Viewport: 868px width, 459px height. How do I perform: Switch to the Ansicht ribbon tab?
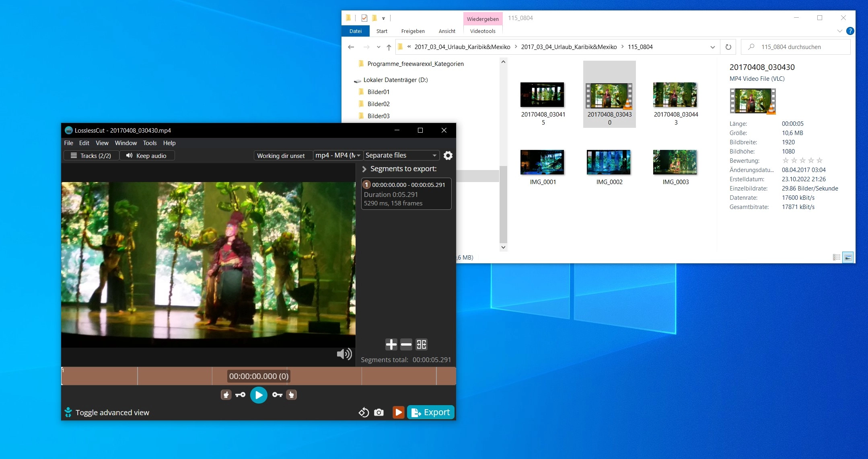(447, 31)
